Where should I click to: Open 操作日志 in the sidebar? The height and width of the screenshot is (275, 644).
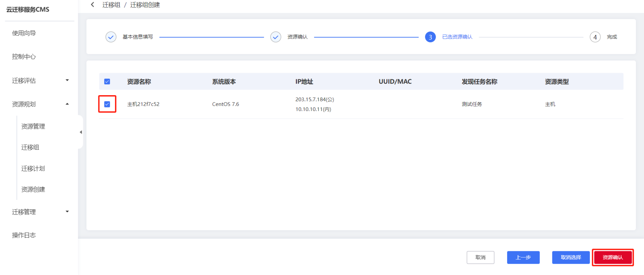[x=24, y=235]
